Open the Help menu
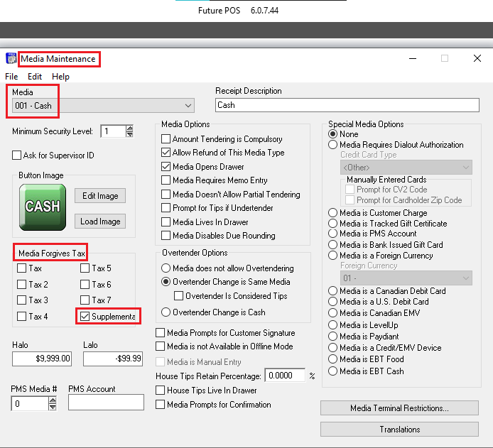493x448 pixels. 60,77
